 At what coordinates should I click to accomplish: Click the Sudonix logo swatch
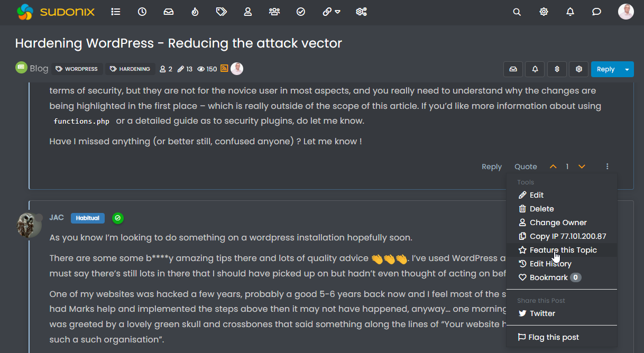[x=25, y=12]
